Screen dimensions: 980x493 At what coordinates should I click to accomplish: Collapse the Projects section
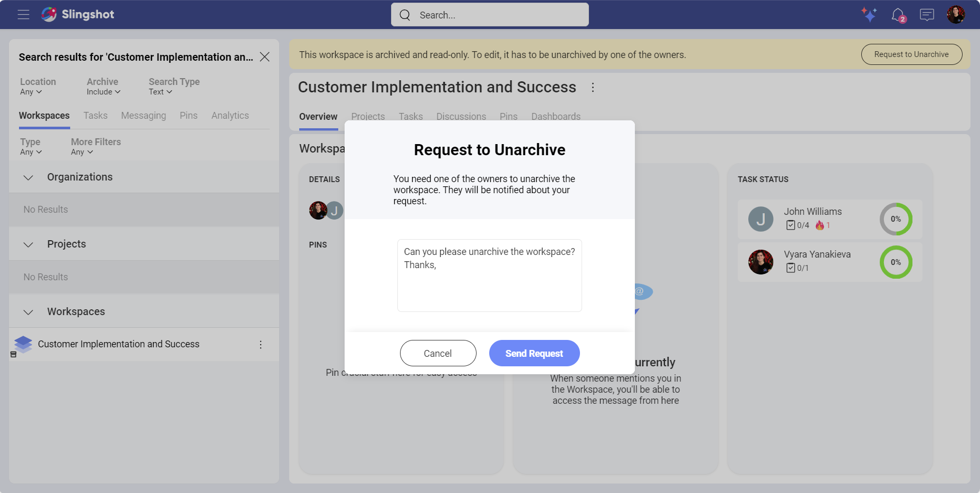[x=28, y=244]
